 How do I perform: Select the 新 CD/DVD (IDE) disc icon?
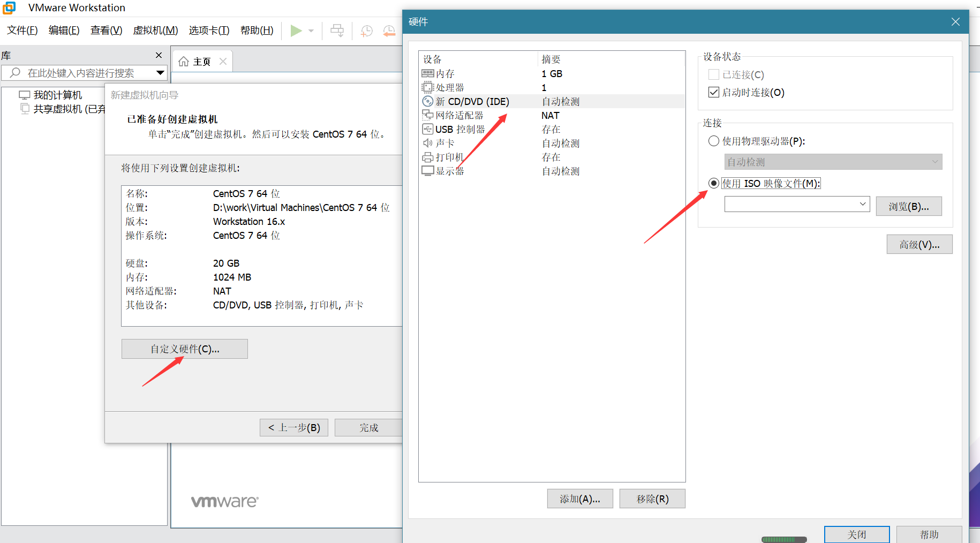point(428,101)
